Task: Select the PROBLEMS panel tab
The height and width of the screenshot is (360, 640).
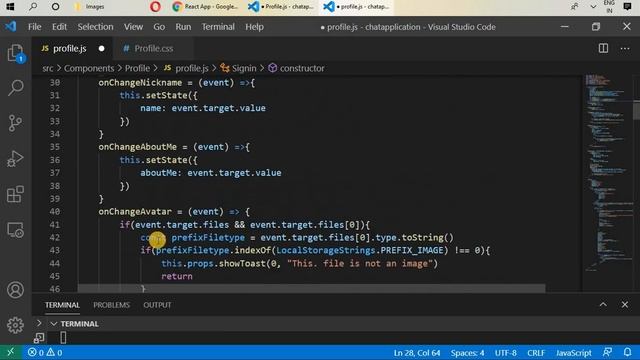Action: coord(111,305)
